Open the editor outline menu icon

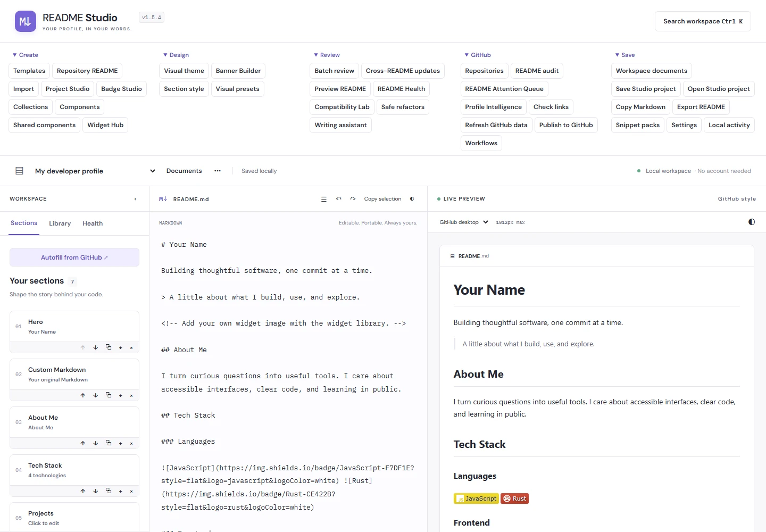324,199
